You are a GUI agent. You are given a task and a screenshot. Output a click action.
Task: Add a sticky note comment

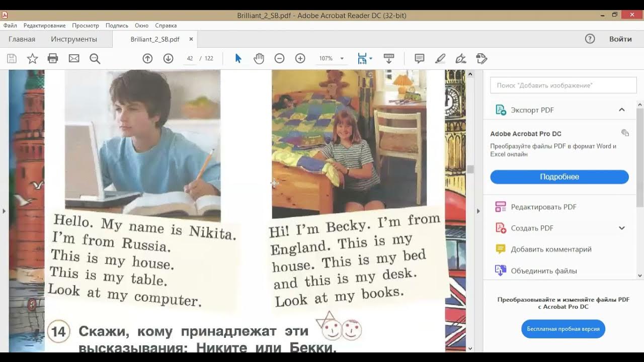click(x=419, y=59)
